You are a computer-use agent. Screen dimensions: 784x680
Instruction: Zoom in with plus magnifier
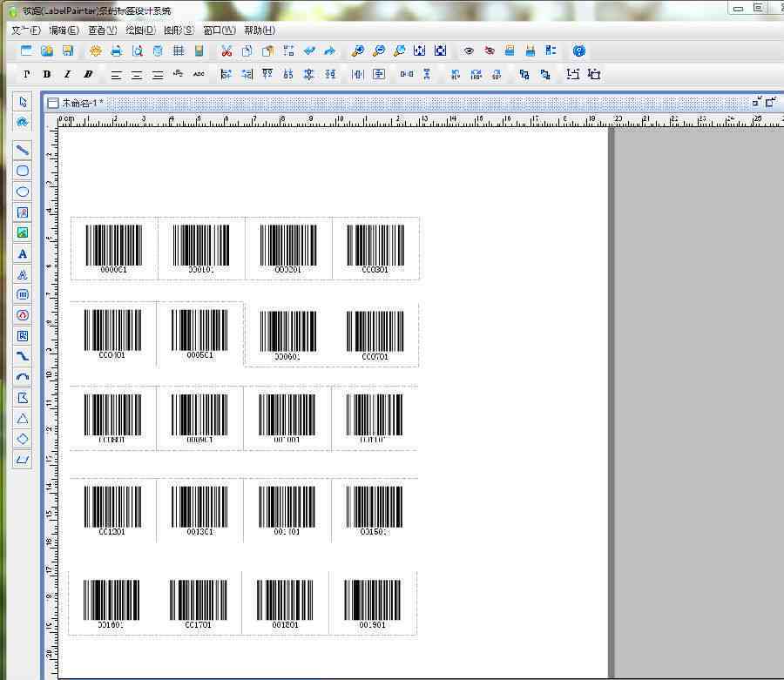click(358, 50)
